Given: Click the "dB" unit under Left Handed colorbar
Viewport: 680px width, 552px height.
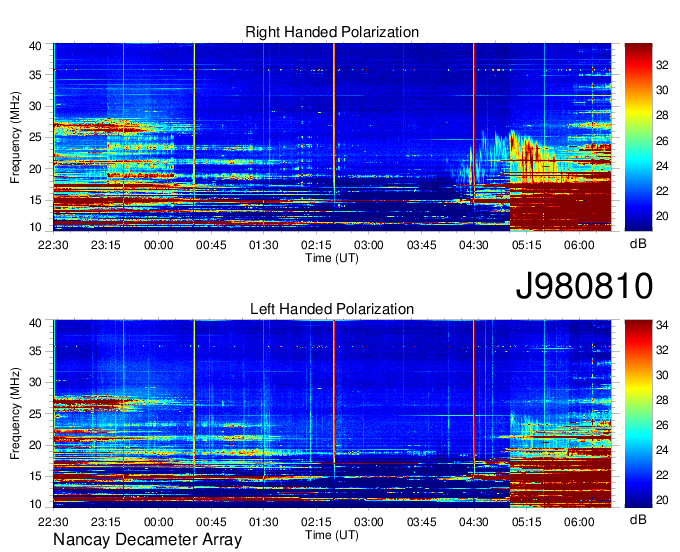Looking at the screenshot, I should 638,520.
